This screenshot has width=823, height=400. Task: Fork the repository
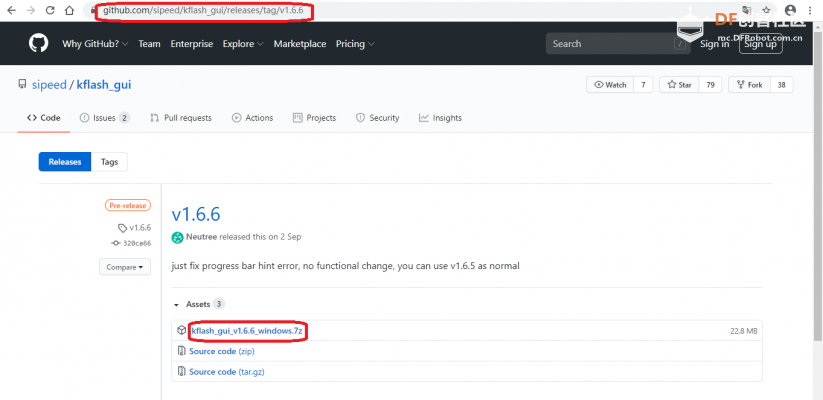click(749, 85)
